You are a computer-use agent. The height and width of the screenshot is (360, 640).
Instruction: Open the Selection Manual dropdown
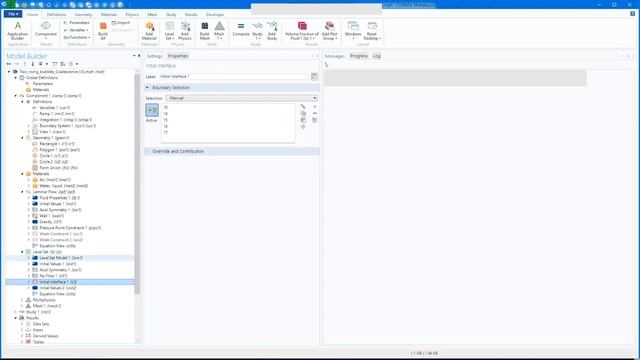tap(242, 98)
